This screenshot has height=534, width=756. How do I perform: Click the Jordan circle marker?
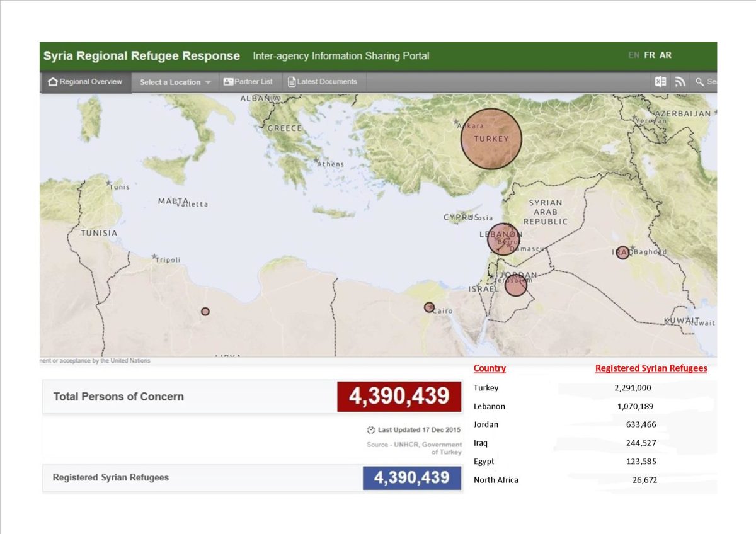(515, 285)
